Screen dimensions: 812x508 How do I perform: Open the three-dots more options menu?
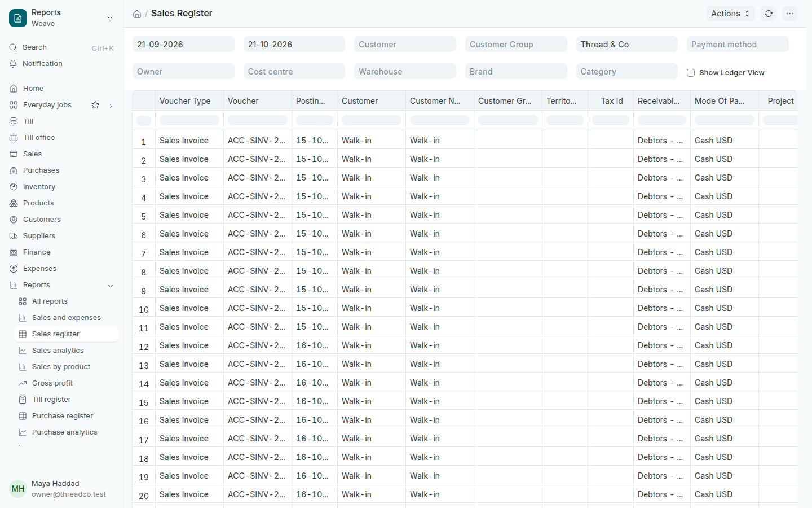point(790,14)
